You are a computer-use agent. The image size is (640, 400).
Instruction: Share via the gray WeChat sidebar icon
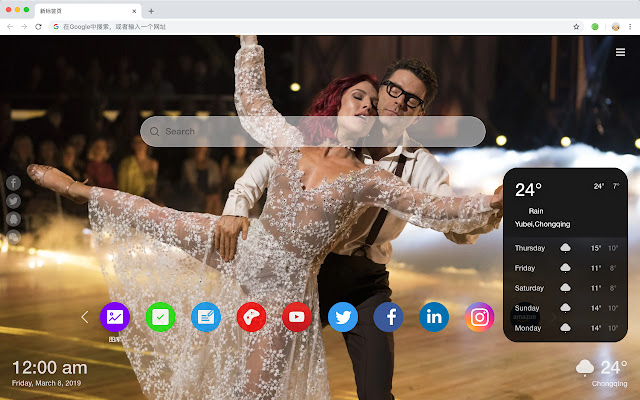click(x=14, y=237)
